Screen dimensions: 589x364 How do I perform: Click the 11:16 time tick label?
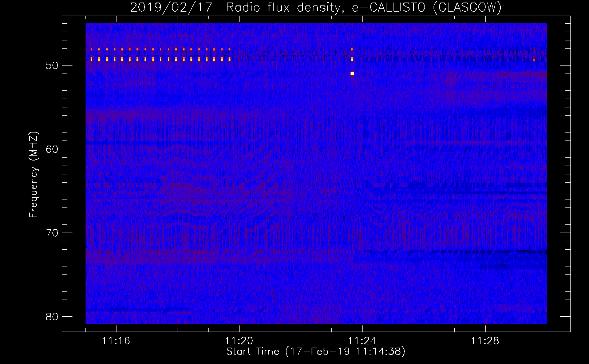(x=116, y=341)
